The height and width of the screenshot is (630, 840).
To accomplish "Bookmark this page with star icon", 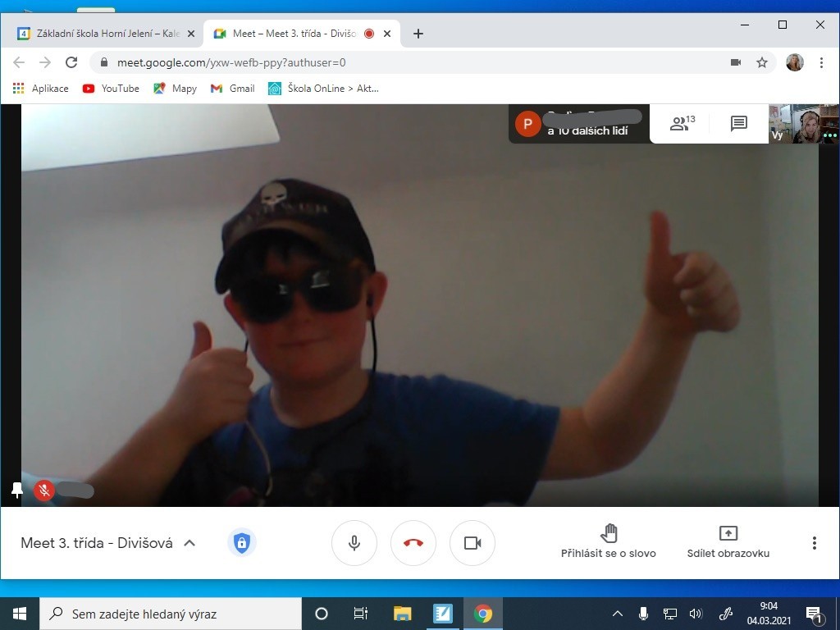I will [762, 62].
